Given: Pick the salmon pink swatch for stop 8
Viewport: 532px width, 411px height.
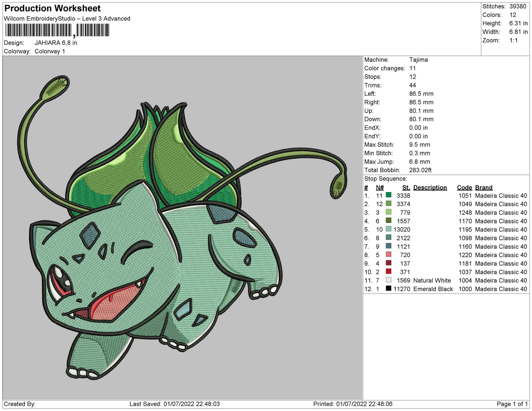Looking at the screenshot, I should (388, 254).
